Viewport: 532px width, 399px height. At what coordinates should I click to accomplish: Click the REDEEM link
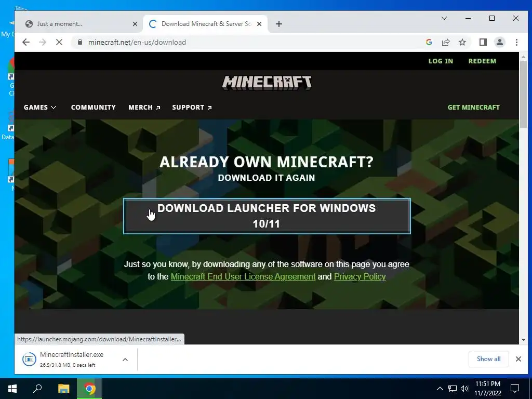482,61
